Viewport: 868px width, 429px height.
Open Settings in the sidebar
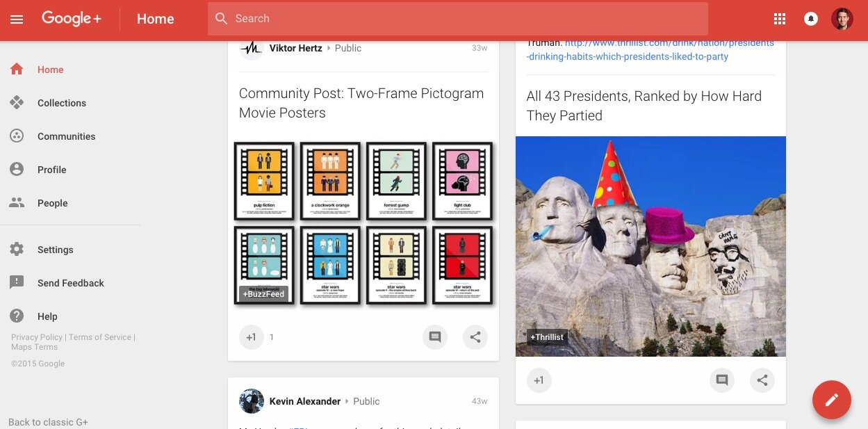(55, 250)
